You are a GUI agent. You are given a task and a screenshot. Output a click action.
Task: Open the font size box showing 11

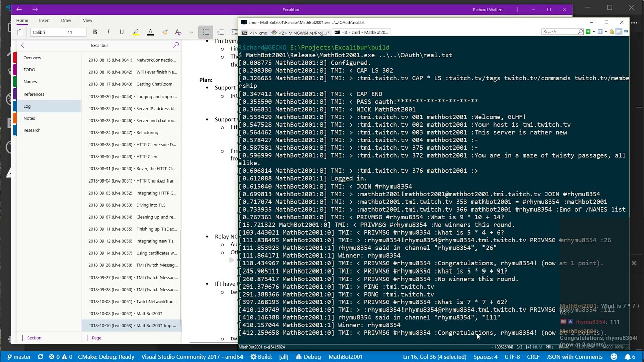click(75, 32)
